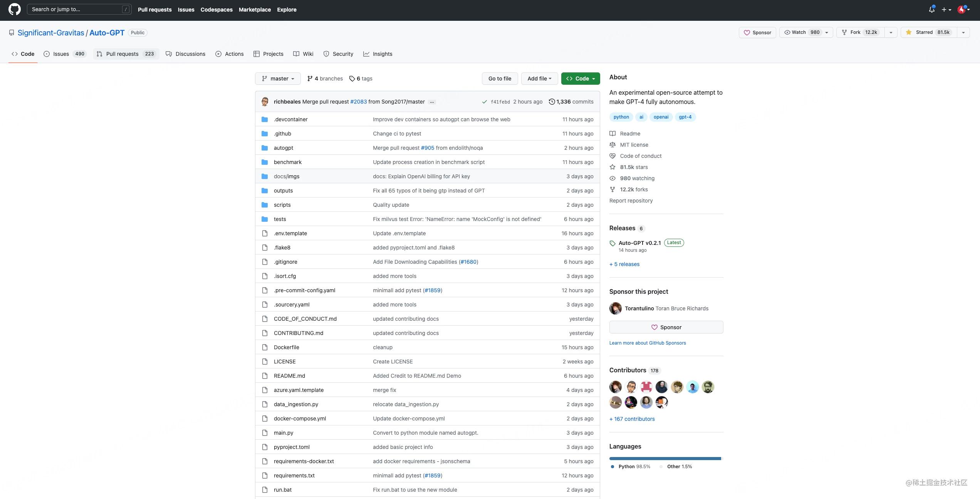980x499 pixels.
Task: Expand the green Code dropdown
Action: pyautogui.click(x=580, y=79)
